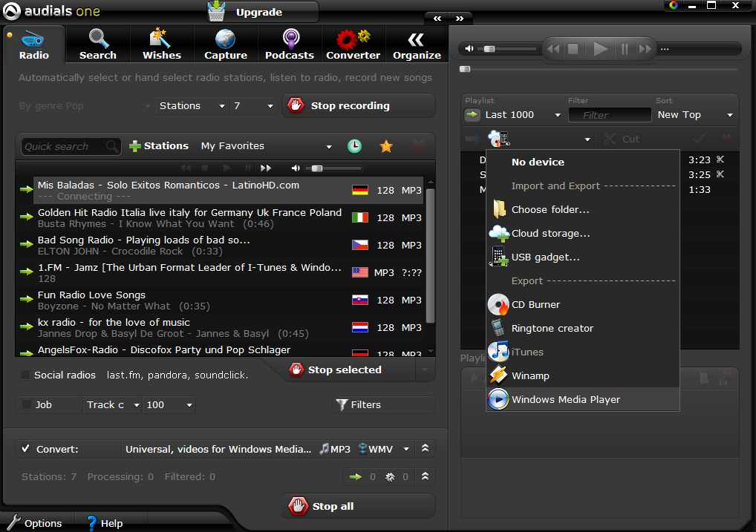Open Stop selected dropdown arrow

coord(425,370)
